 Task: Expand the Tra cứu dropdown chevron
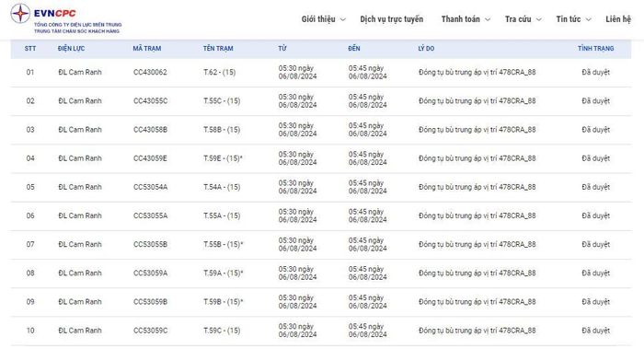click(539, 19)
